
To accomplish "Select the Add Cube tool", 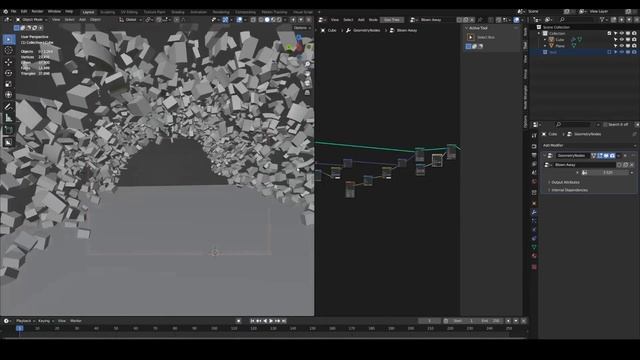I will click(9, 130).
